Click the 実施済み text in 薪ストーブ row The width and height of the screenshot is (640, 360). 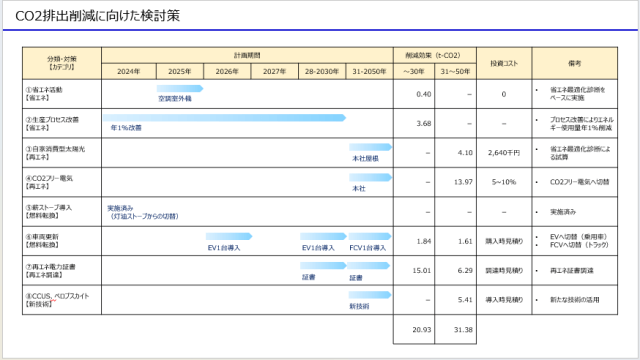[120, 208]
